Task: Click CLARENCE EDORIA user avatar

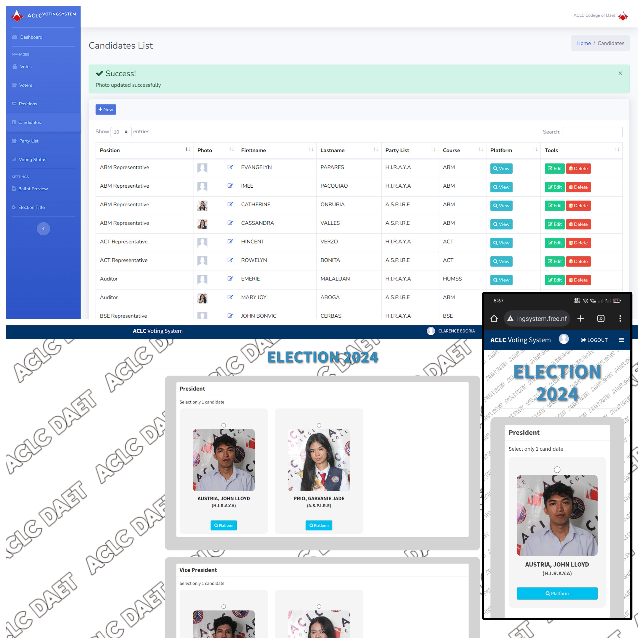Action: [431, 331]
